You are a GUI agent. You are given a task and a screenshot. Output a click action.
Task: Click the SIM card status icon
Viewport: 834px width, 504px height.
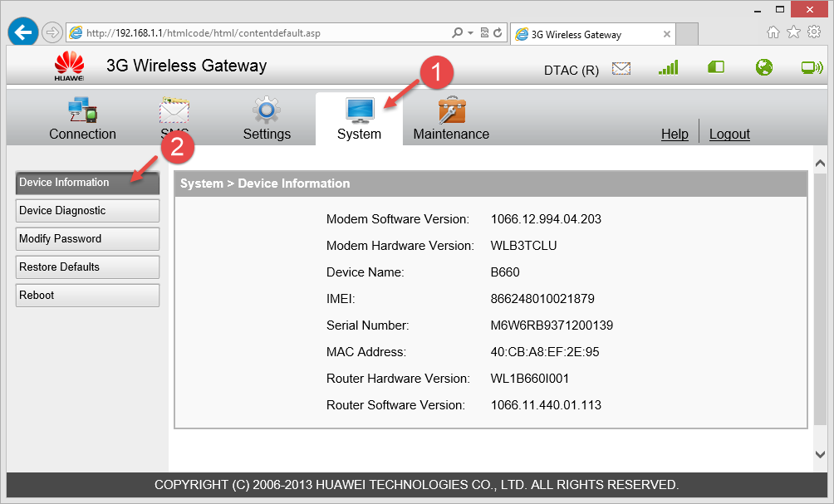point(716,67)
